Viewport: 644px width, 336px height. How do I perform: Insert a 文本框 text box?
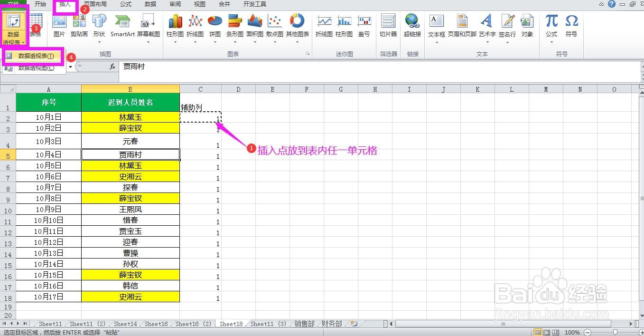pyautogui.click(x=437, y=28)
